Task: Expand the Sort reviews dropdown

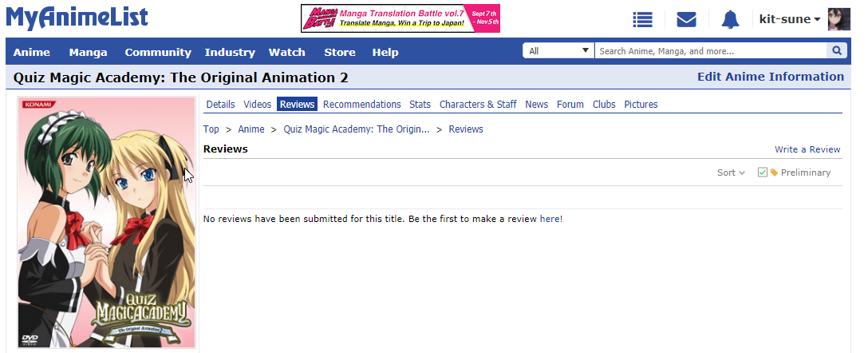Action: coord(730,173)
